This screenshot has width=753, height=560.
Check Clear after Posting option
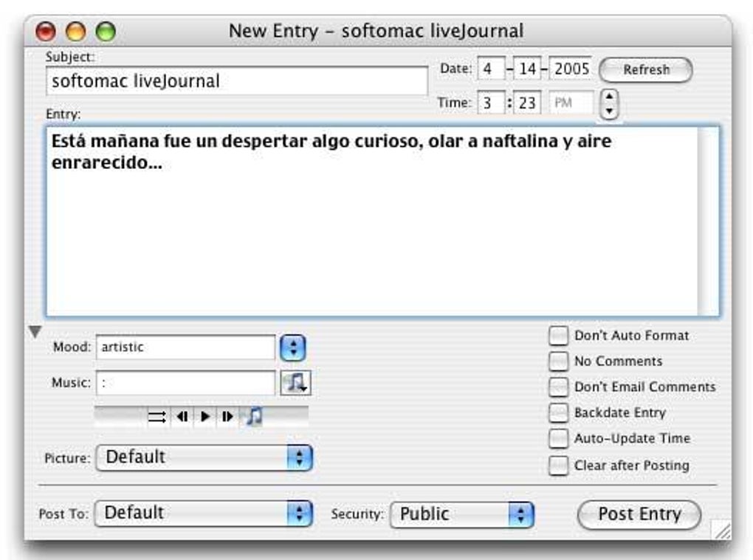(x=558, y=466)
